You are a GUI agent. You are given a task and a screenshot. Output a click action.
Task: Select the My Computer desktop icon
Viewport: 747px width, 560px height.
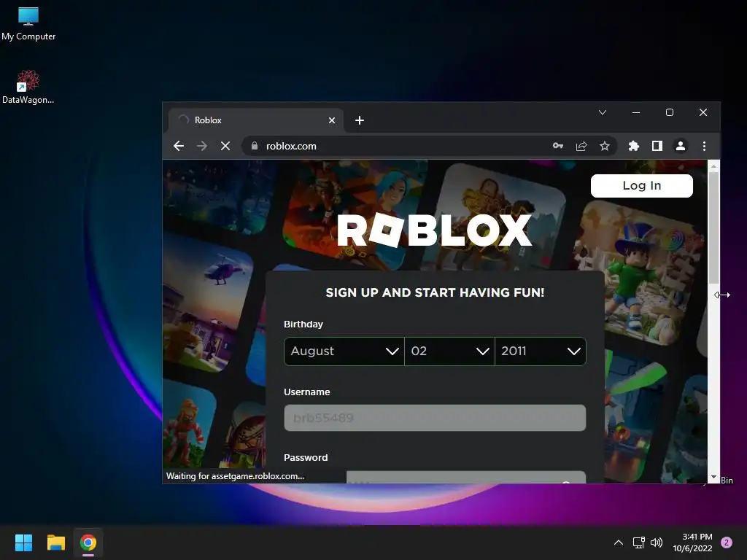click(28, 24)
